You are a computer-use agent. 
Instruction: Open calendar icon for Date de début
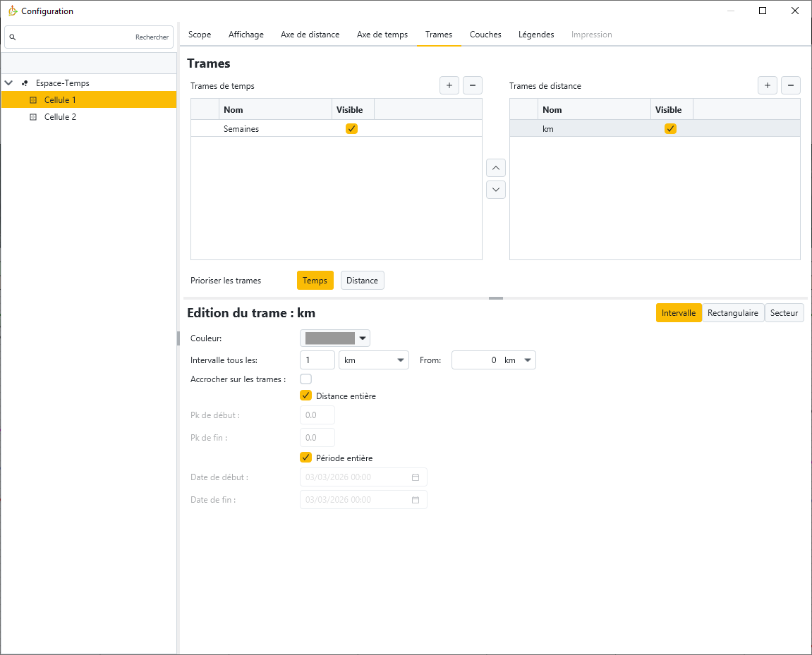[x=416, y=477]
